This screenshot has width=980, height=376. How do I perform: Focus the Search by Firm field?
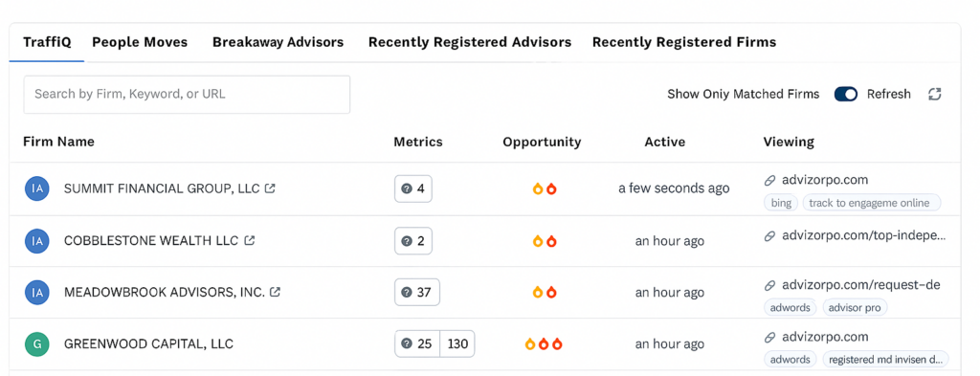point(187,95)
